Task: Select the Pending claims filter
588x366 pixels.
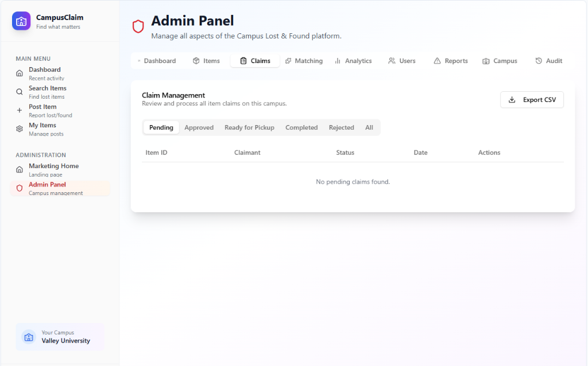Action: click(161, 127)
